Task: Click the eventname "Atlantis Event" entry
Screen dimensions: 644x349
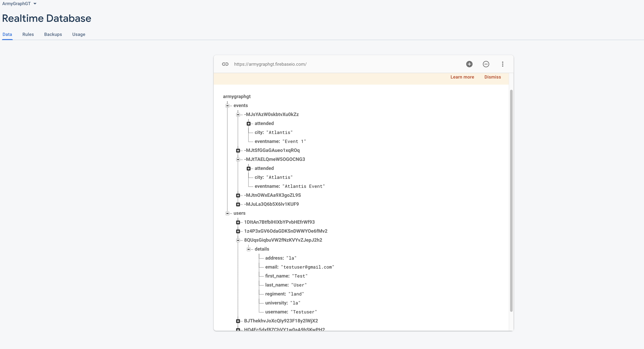Action: tap(289, 186)
